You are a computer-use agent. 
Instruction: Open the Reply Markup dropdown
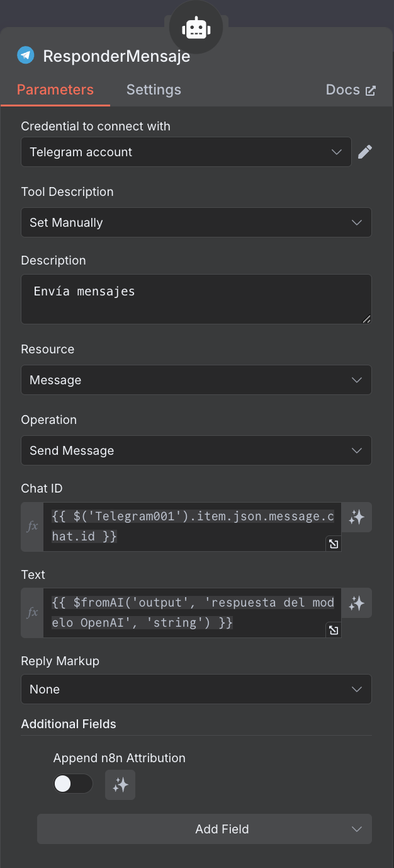coord(196,689)
